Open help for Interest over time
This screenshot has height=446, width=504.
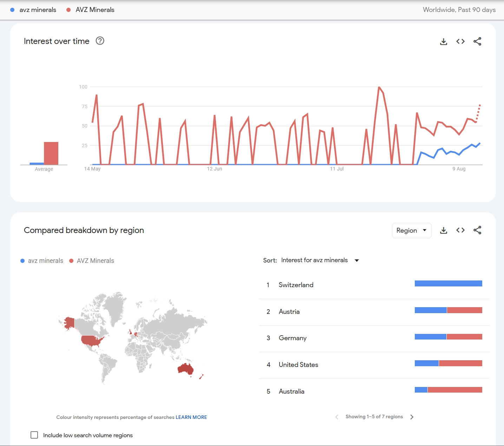coord(100,41)
